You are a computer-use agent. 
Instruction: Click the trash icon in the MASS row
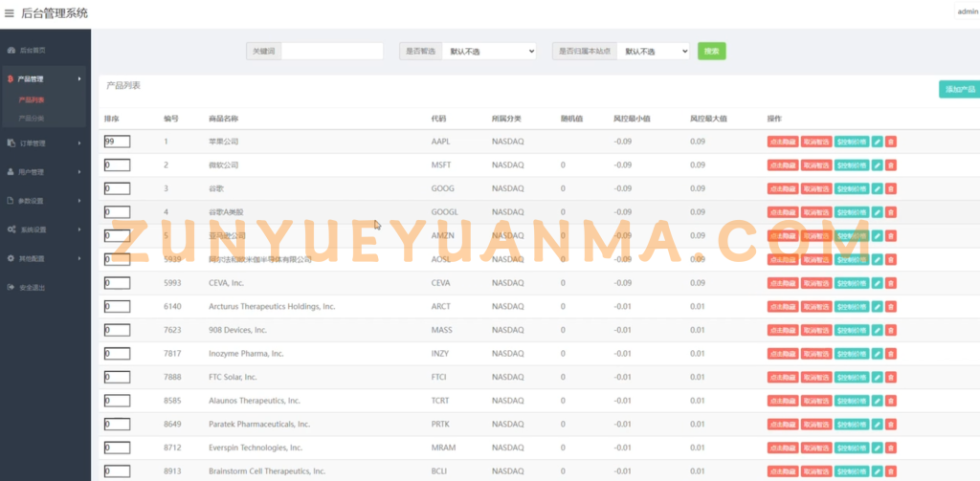891,330
